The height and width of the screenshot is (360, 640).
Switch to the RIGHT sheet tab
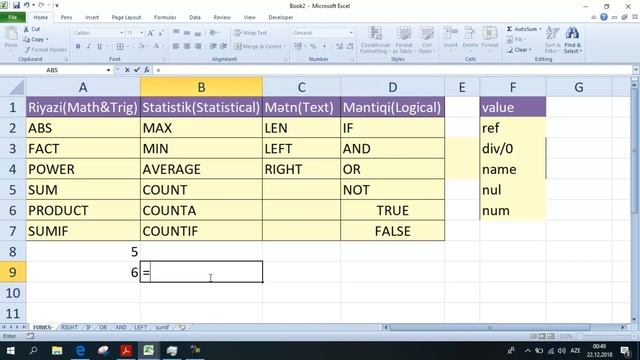(69, 327)
